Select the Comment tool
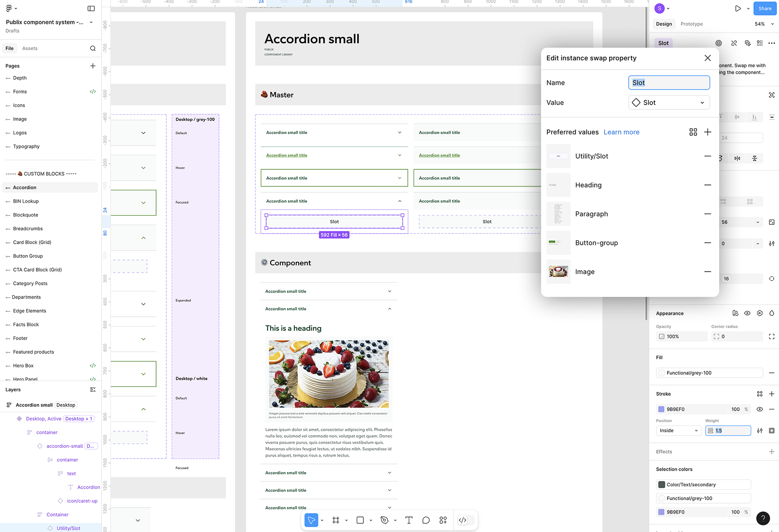Image resolution: width=779 pixels, height=532 pixels. (426, 520)
